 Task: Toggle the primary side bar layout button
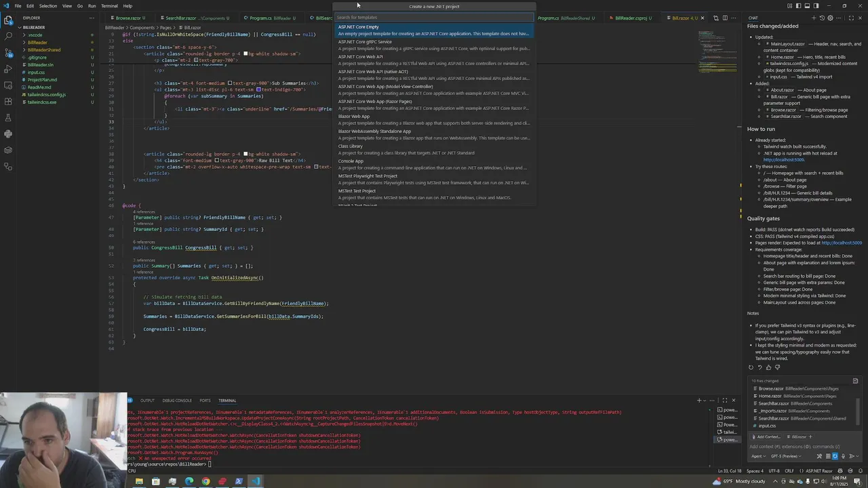coord(798,6)
